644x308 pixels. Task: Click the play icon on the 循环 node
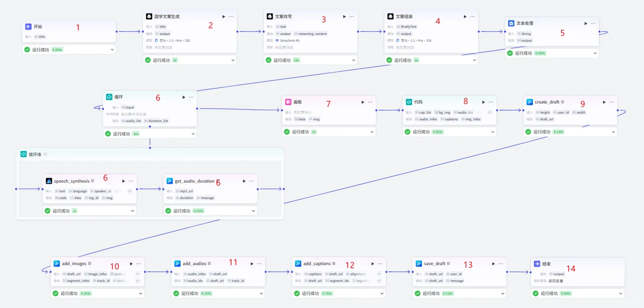pos(184,97)
